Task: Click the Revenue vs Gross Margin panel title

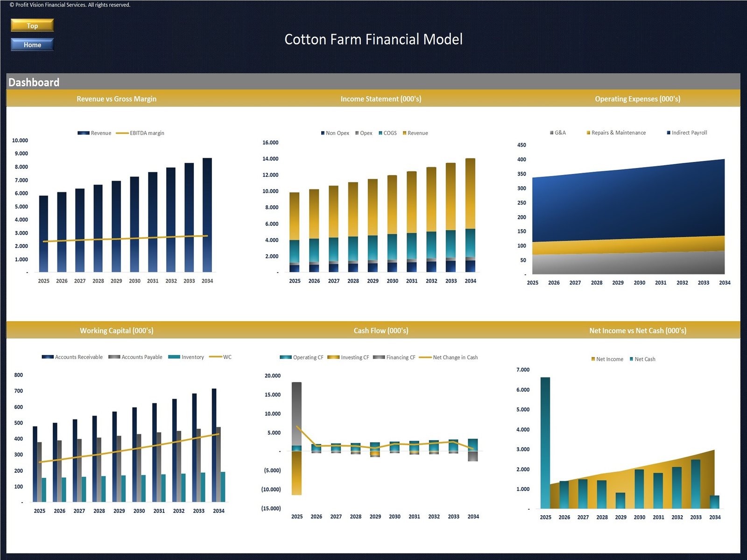Action: coord(116,99)
